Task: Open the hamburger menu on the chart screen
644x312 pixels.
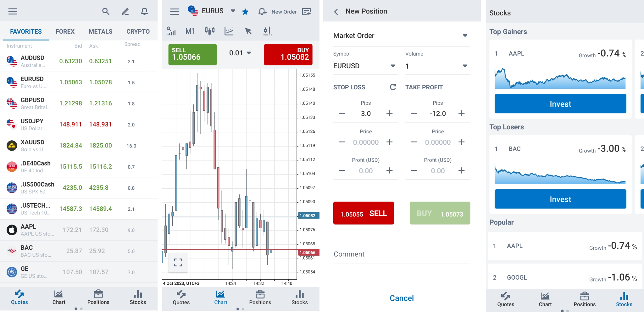Action: point(174,11)
